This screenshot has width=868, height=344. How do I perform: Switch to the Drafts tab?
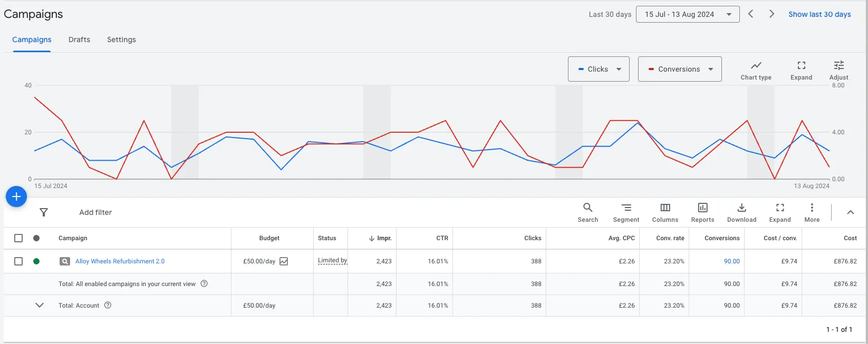click(79, 40)
